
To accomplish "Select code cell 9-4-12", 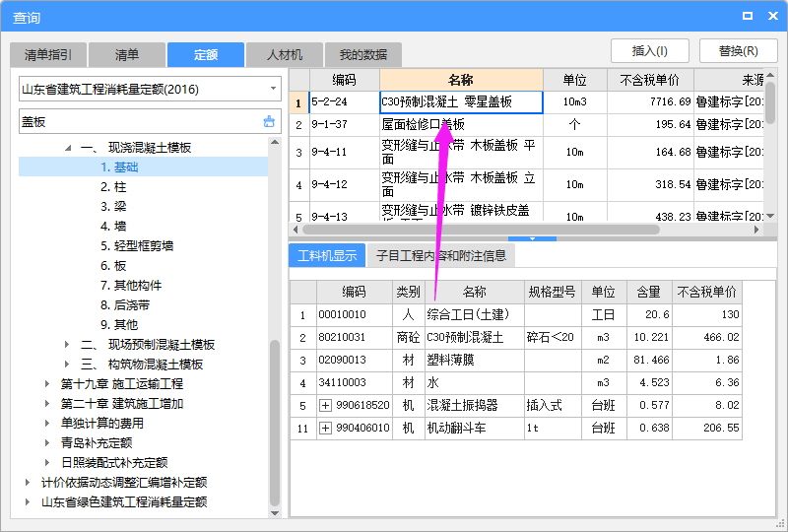I will point(344,184).
